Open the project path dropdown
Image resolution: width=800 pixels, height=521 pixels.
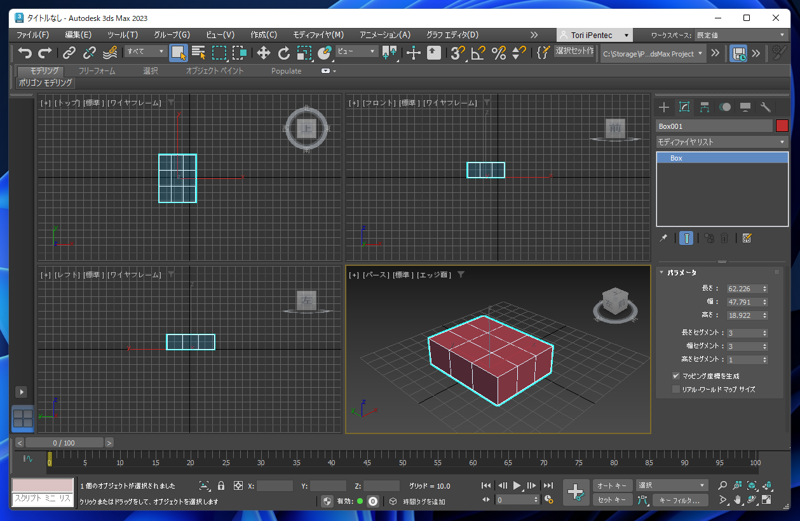[x=653, y=54]
